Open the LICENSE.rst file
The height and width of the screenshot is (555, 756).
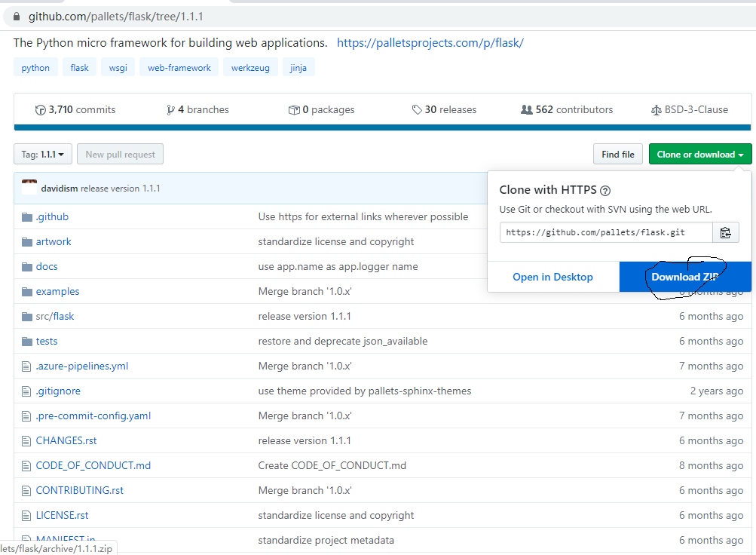coord(63,516)
